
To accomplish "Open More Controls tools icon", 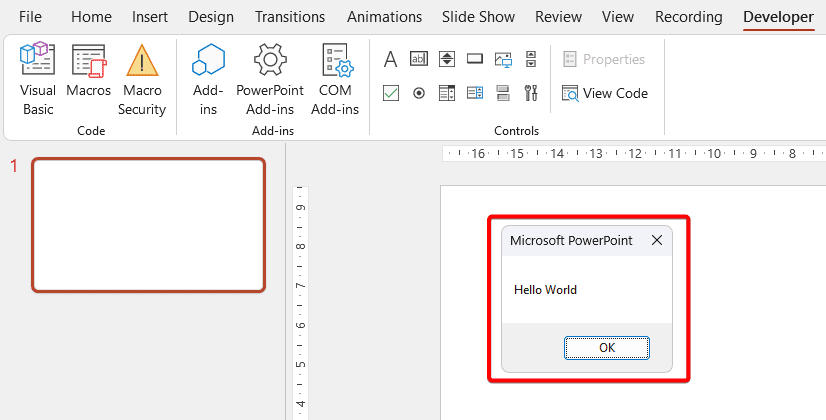I will [x=531, y=93].
